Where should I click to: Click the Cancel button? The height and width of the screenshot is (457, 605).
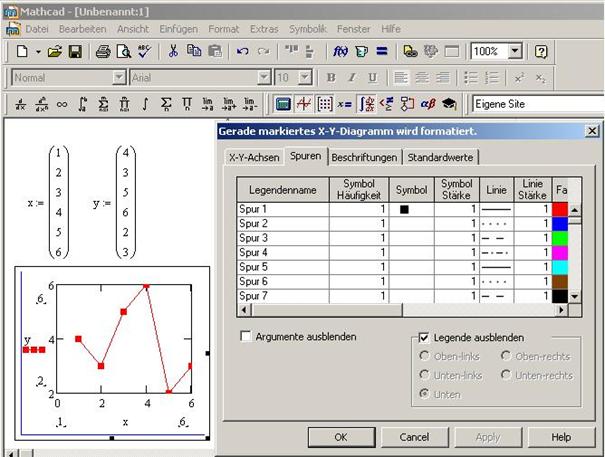pyautogui.click(x=414, y=437)
